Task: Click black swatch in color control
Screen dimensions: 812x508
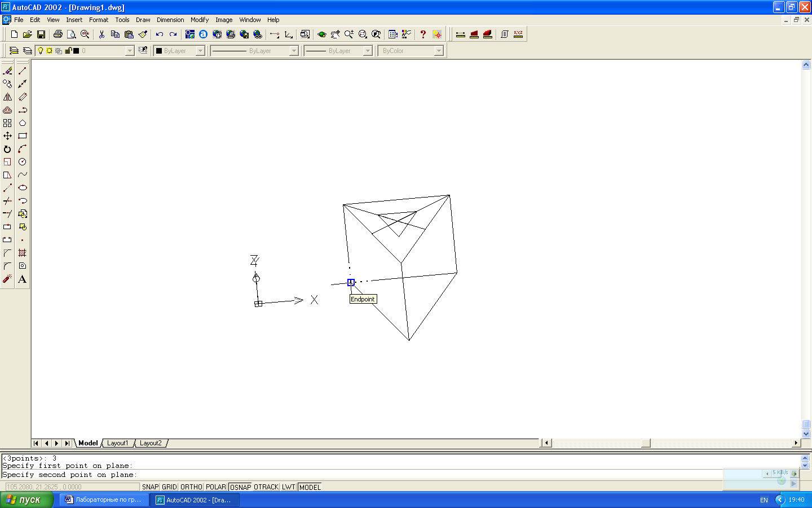Action: click(159, 51)
